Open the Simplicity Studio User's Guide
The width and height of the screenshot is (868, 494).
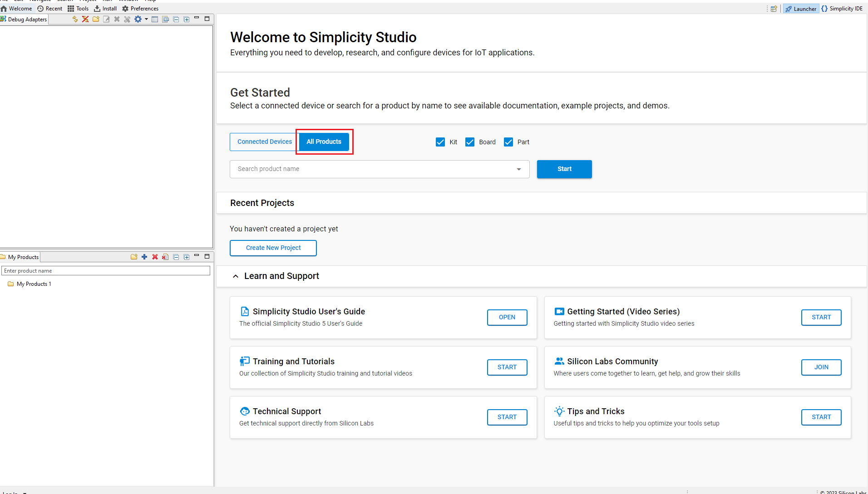(x=507, y=317)
